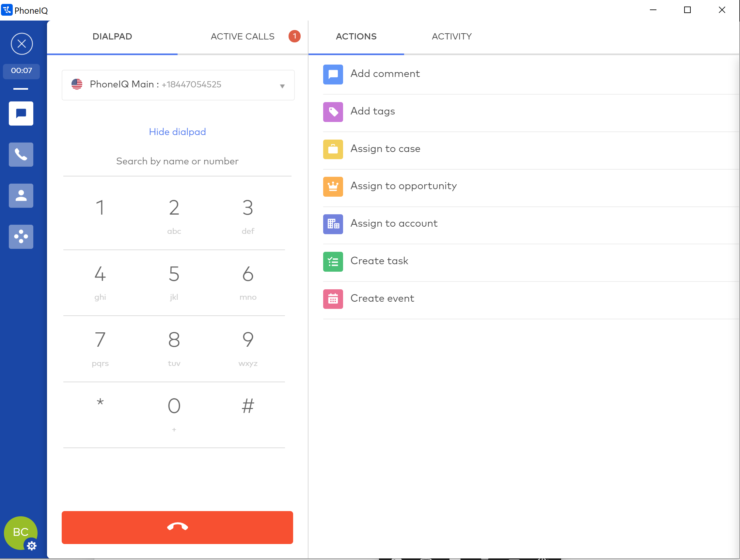Click the green Create task checklist icon
Viewport: 740px width, 560px height.
click(x=333, y=262)
